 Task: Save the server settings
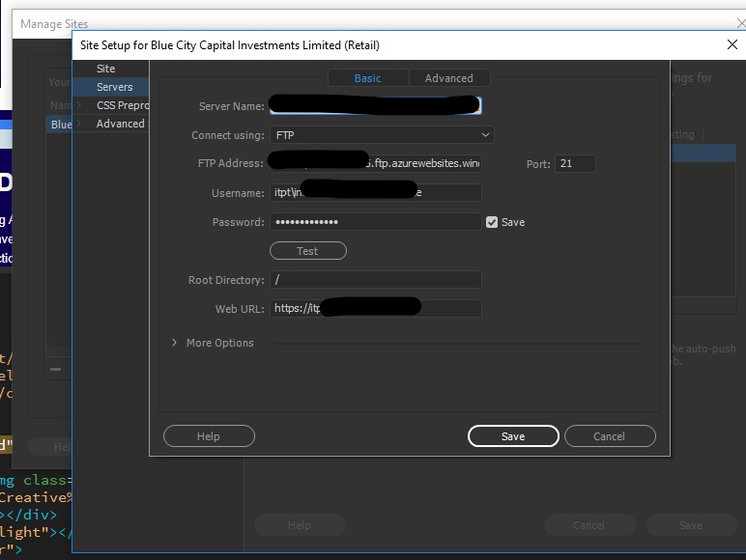pos(513,435)
